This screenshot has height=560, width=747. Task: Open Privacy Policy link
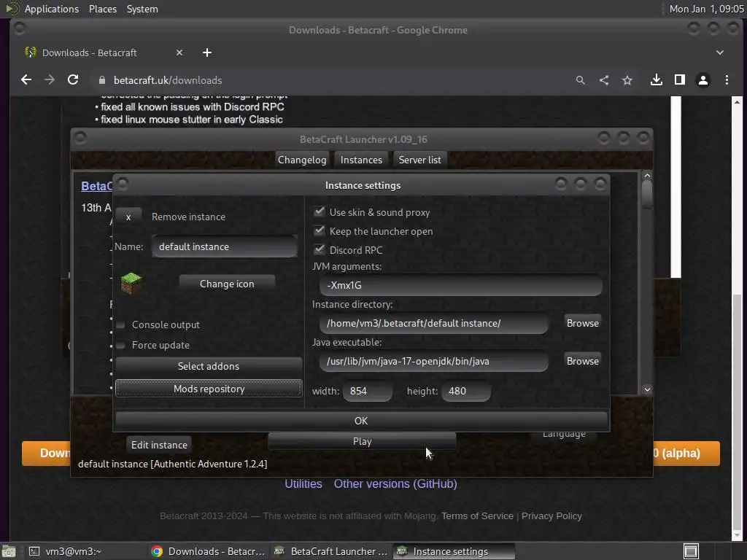(551, 516)
